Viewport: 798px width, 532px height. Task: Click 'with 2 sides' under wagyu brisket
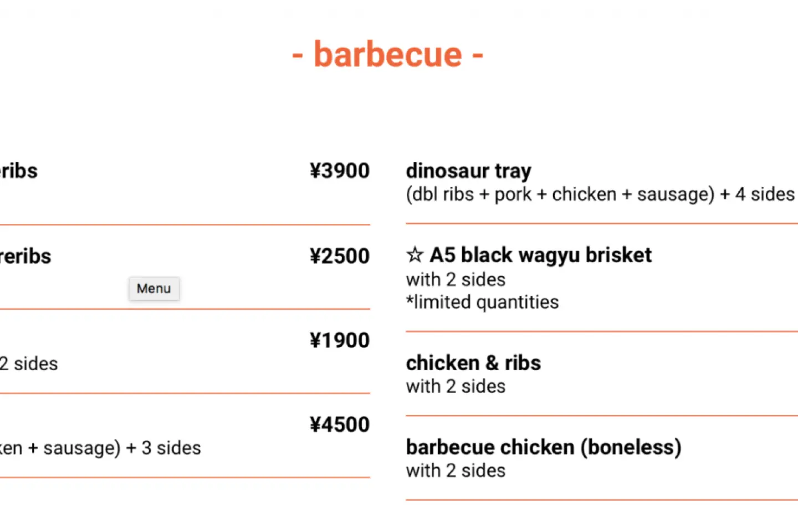pyautogui.click(x=456, y=279)
